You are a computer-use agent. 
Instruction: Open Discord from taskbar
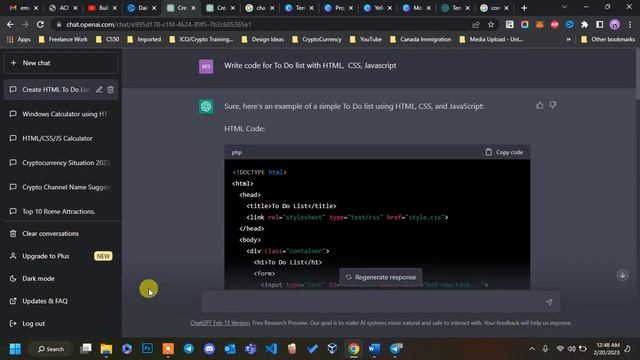pos(209,349)
